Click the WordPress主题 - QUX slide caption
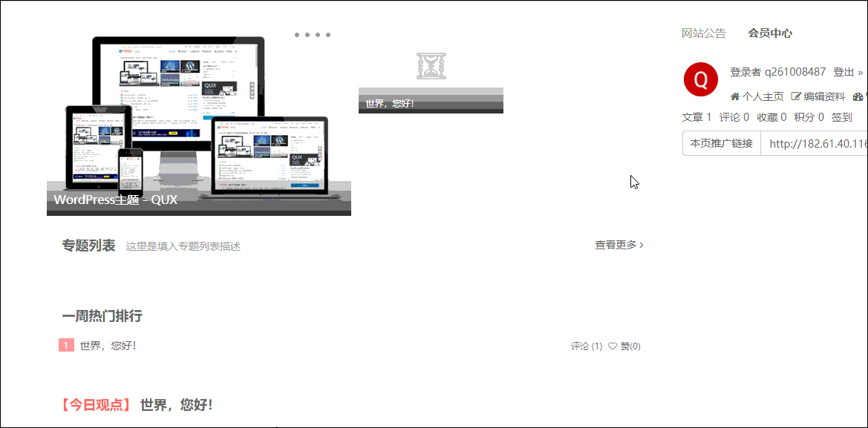Viewport: 868px width, 428px height. tap(116, 200)
